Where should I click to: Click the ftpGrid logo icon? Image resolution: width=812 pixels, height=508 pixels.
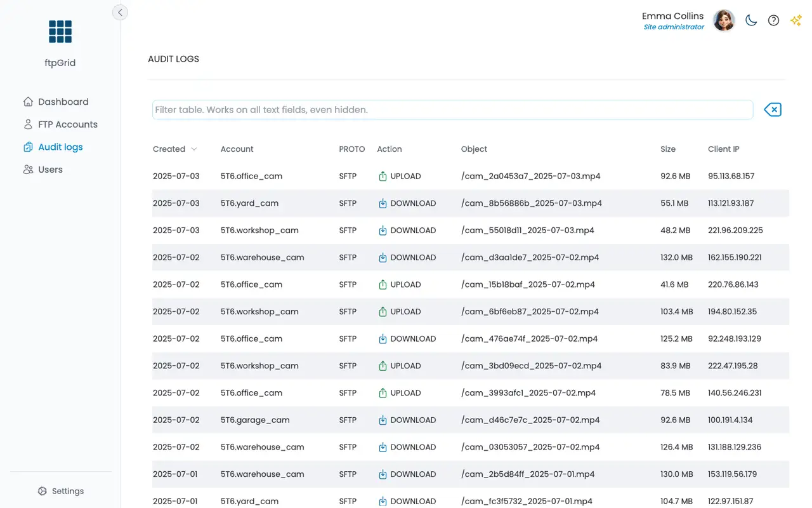click(60, 31)
